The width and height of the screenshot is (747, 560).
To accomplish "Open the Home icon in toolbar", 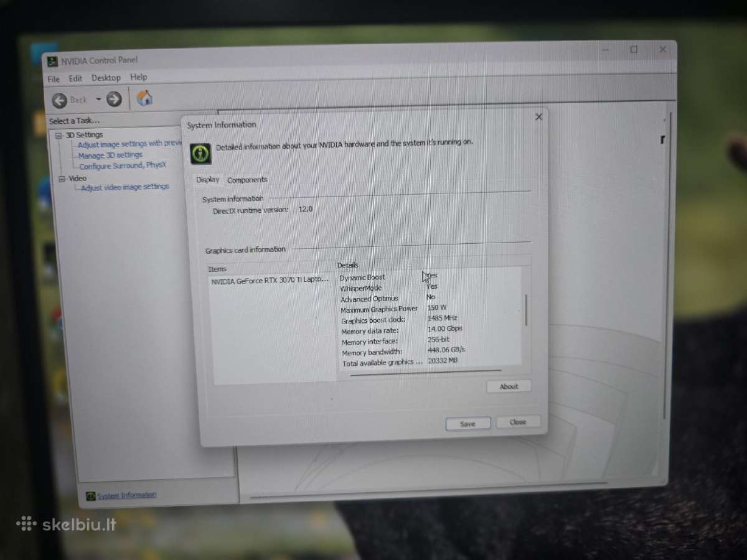I will [144, 98].
